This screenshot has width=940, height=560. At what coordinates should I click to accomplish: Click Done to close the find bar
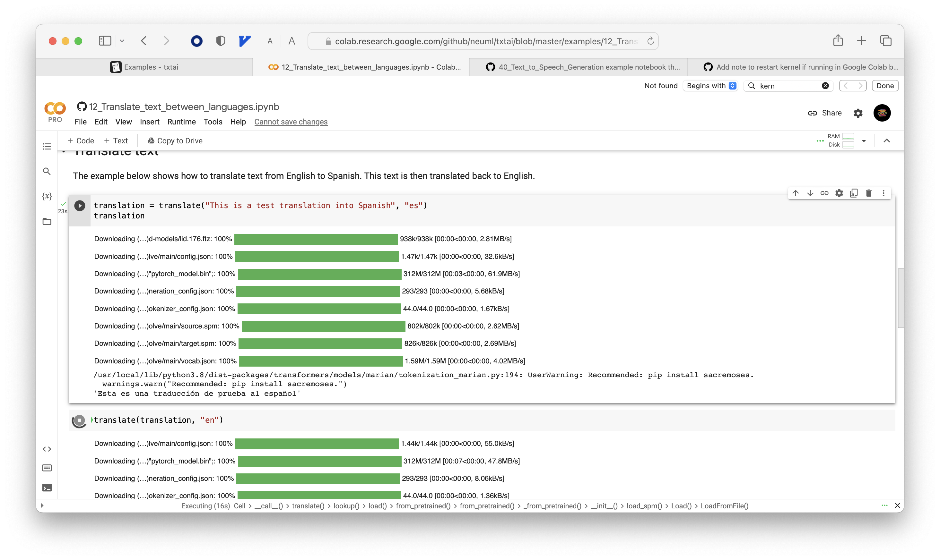coord(885,86)
